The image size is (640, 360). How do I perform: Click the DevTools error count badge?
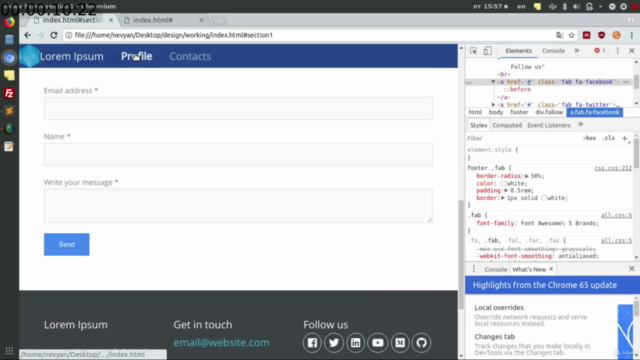pos(600,51)
